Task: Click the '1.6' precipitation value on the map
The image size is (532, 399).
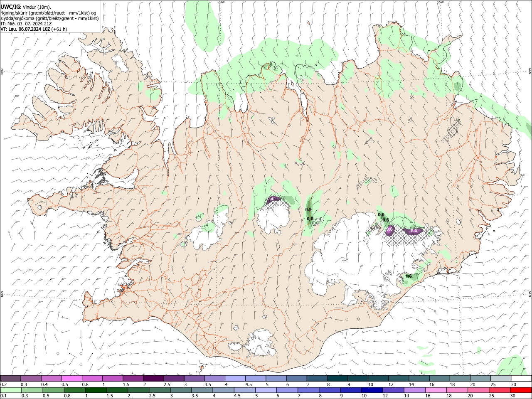Action: coord(409,276)
